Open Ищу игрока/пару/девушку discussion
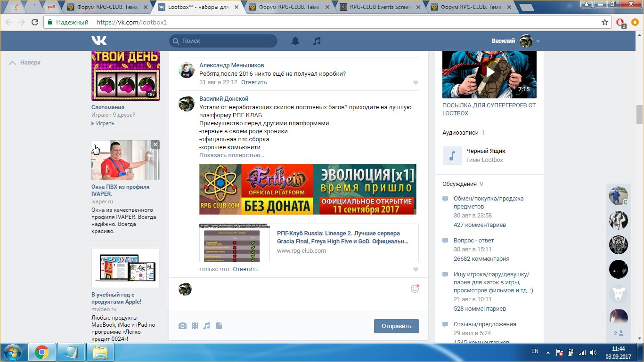This screenshot has width=644, height=362. pyautogui.click(x=493, y=282)
